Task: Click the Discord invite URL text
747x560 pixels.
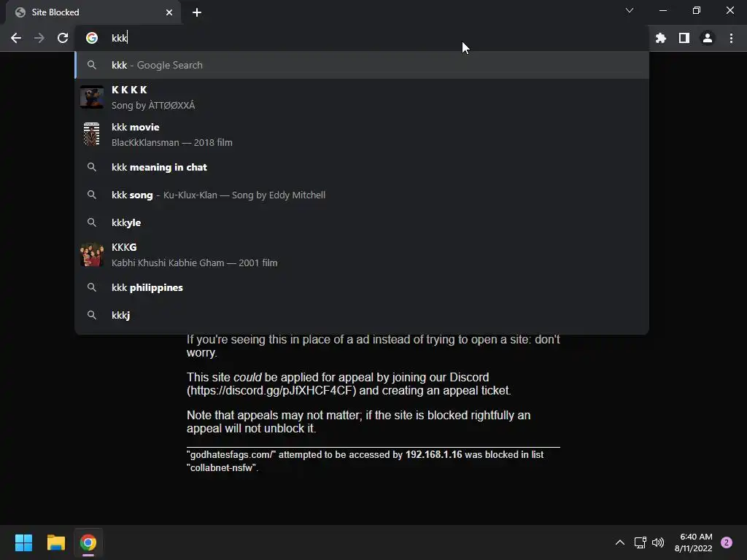Action: (x=271, y=391)
